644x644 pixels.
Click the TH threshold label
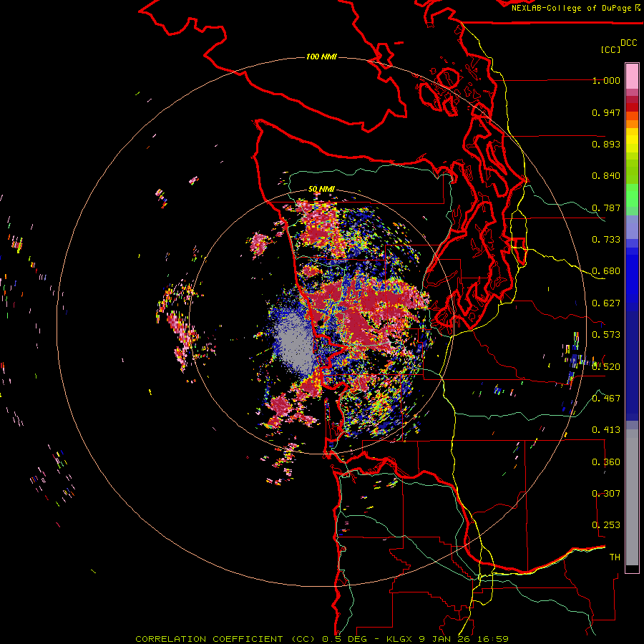pos(615,557)
